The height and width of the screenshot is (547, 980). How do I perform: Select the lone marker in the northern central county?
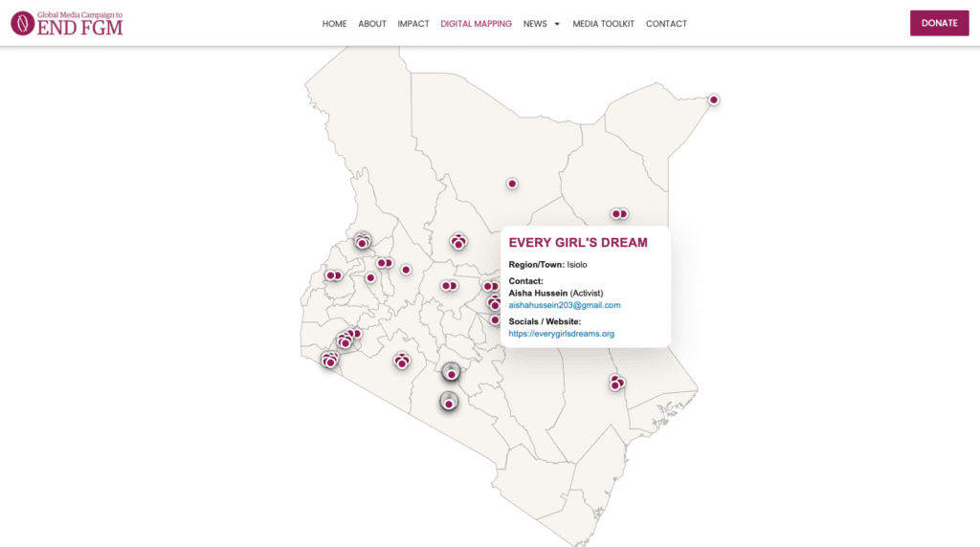pyautogui.click(x=512, y=184)
